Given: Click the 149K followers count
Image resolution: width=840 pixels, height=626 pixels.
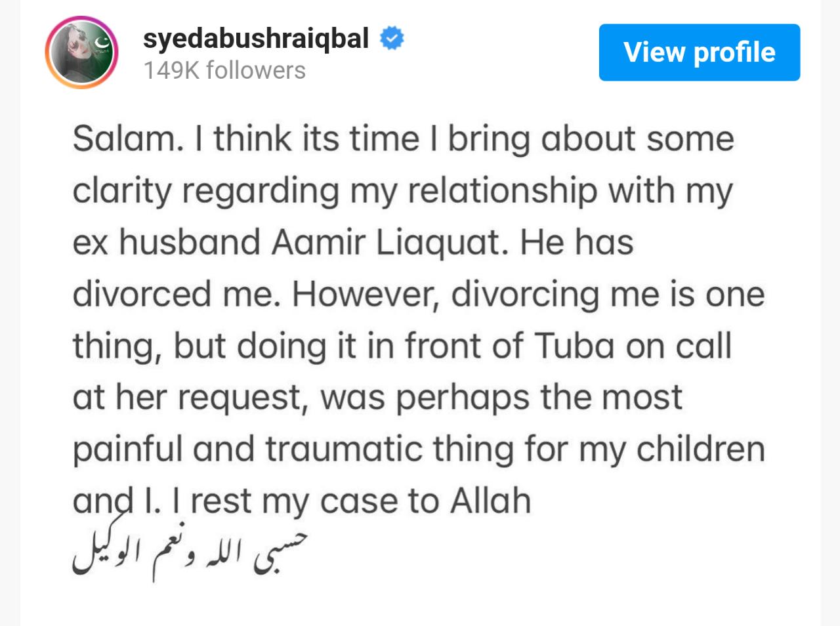Looking at the screenshot, I should tap(224, 70).
